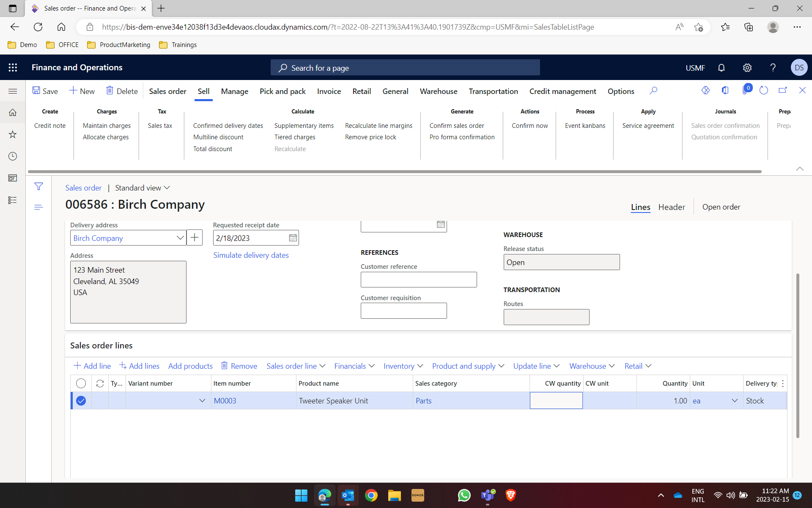Click Add products button

click(190, 366)
